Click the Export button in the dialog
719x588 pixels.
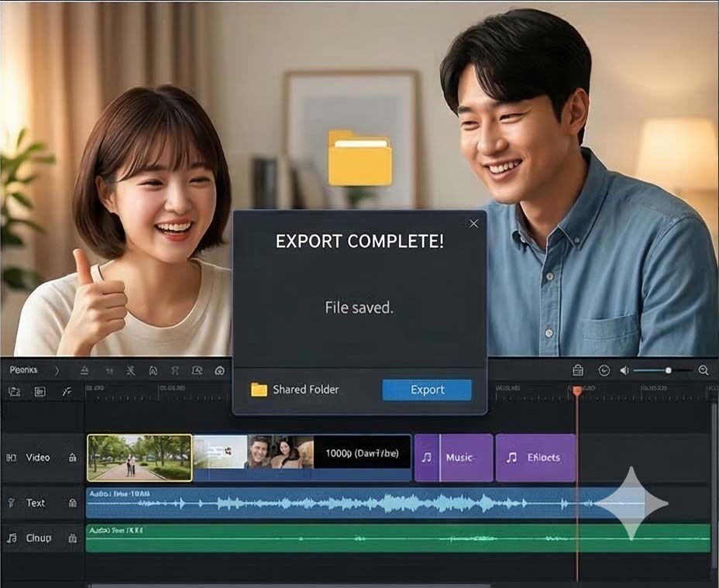pyautogui.click(x=426, y=390)
